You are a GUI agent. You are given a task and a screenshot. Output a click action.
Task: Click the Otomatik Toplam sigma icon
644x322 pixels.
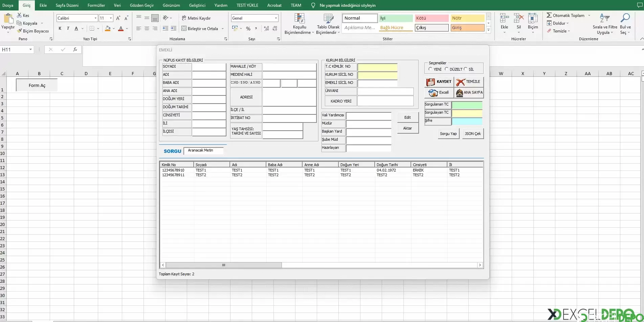(549, 15)
